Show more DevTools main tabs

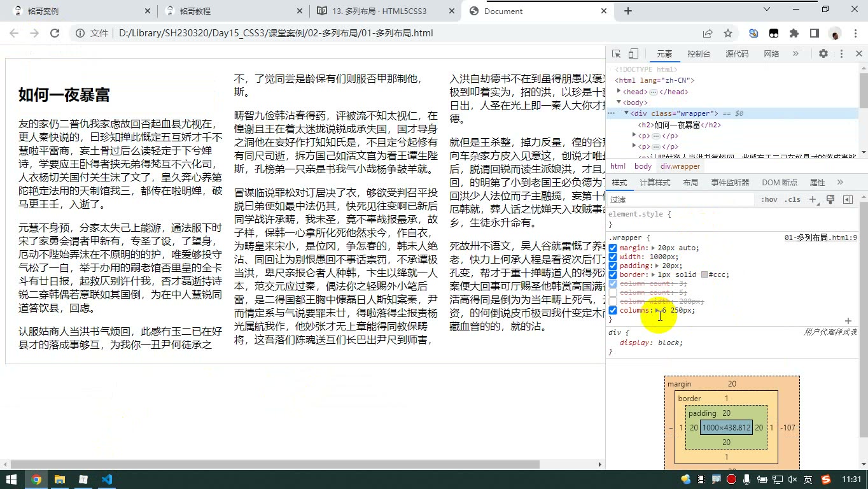(795, 54)
